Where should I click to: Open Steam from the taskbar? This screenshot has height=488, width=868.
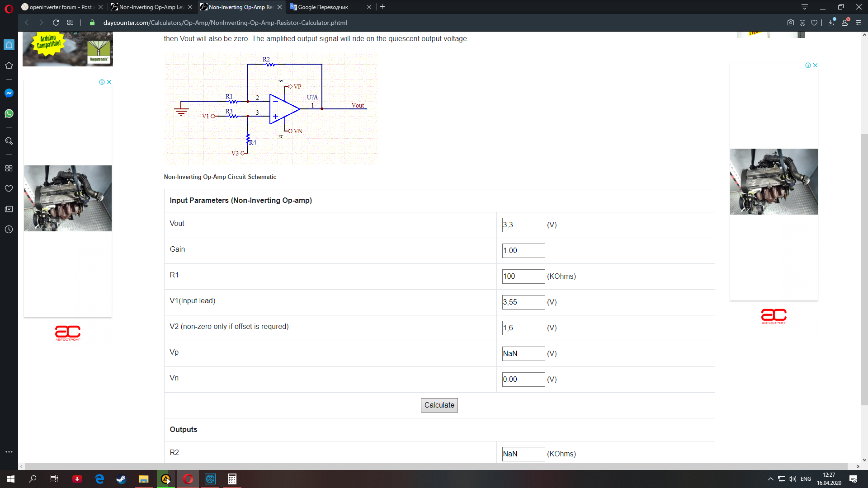tap(121, 479)
